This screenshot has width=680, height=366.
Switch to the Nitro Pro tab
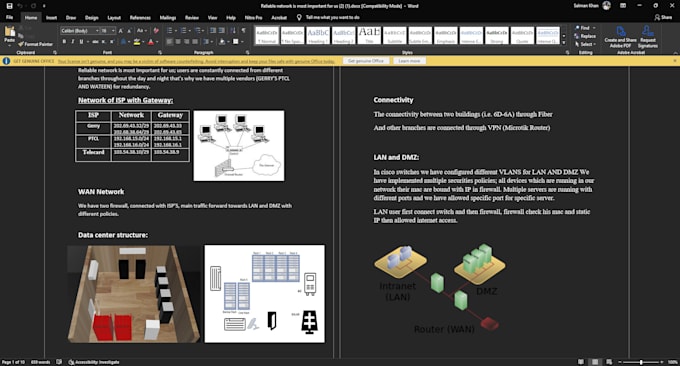(x=253, y=18)
